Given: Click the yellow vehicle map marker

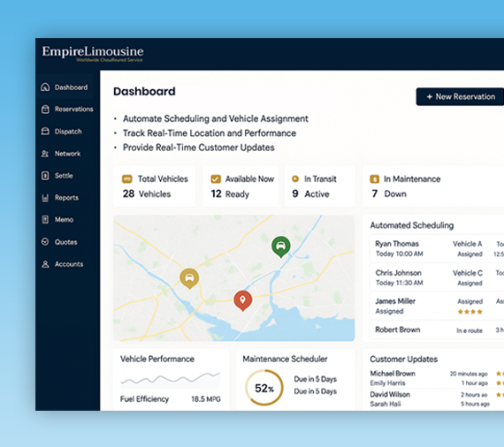Looking at the screenshot, I should tap(189, 278).
